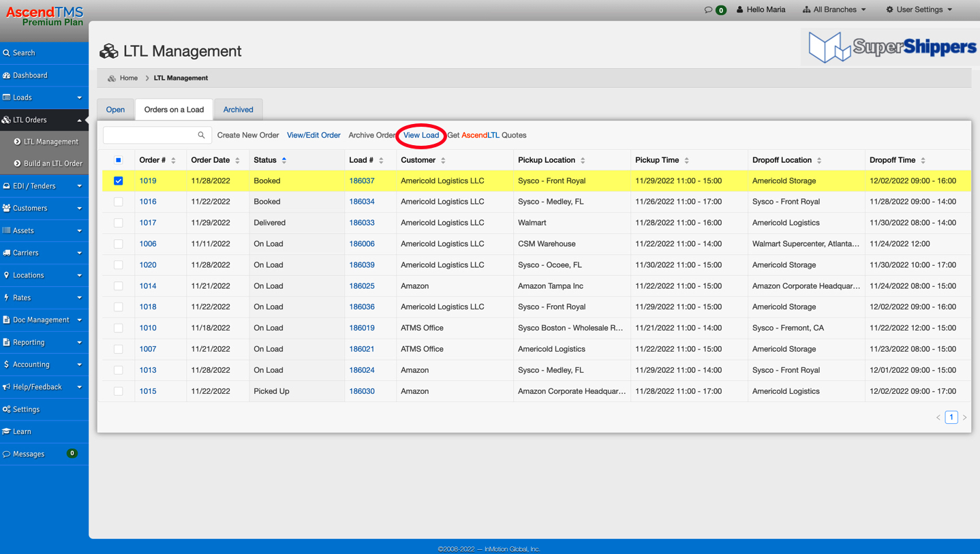Image resolution: width=980 pixels, height=554 pixels.
Task: Click the SuperShippers logo
Action: pos(892,47)
